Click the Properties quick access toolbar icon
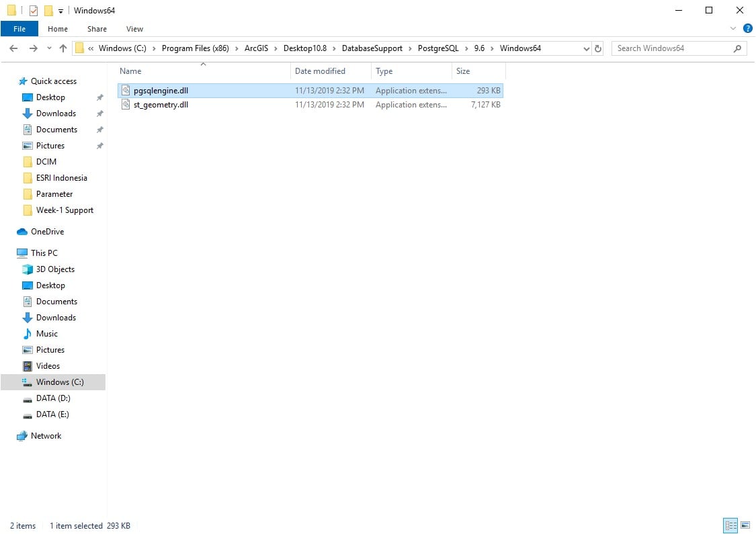Image resolution: width=756 pixels, height=534 pixels. pyautogui.click(x=34, y=11)
